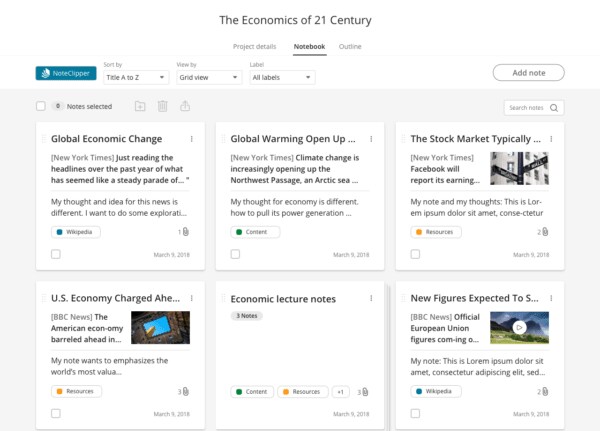This screenshot has width=600, height=431.
Task: Click the Add note button
Action: (x=528, y=73)
